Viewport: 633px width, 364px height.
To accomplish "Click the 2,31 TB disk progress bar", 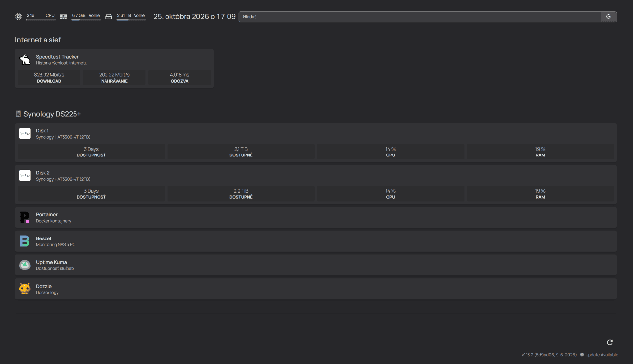I will [131, 20].
